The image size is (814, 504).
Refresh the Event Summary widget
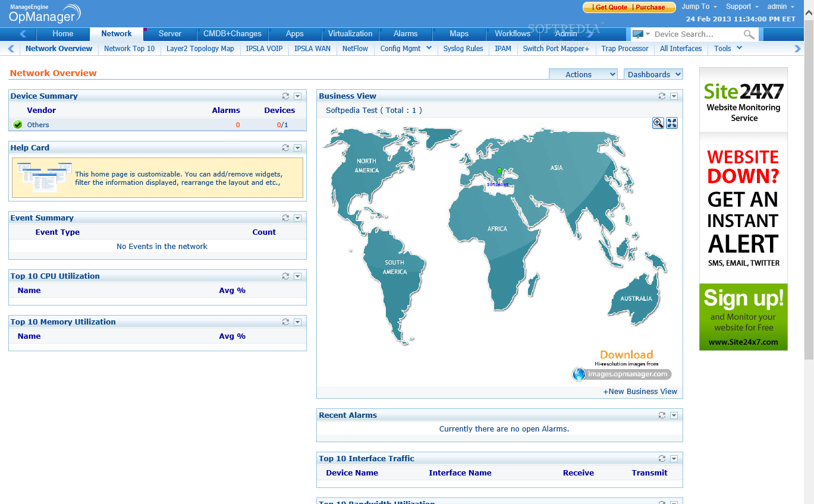[x=285, y=218]
